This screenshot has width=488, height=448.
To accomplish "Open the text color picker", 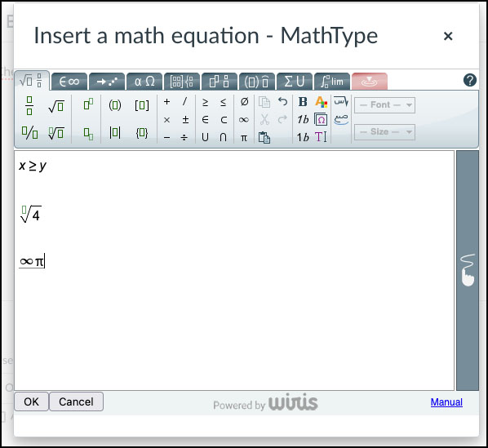I will coord(321,102).
